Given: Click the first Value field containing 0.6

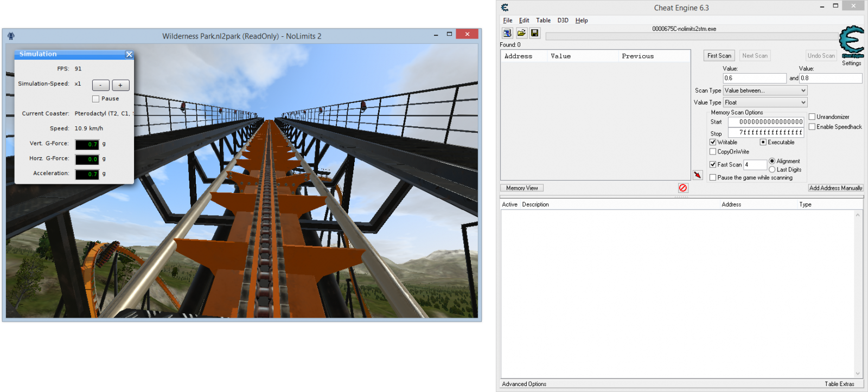Looking at the screenshot, I should click(x=754, y=78).
